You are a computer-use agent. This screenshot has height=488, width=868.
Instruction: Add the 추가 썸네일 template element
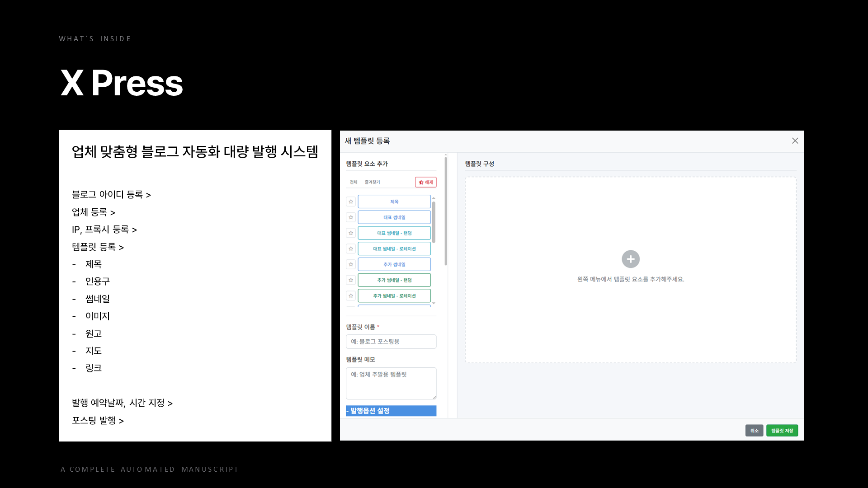coord(394,264)
